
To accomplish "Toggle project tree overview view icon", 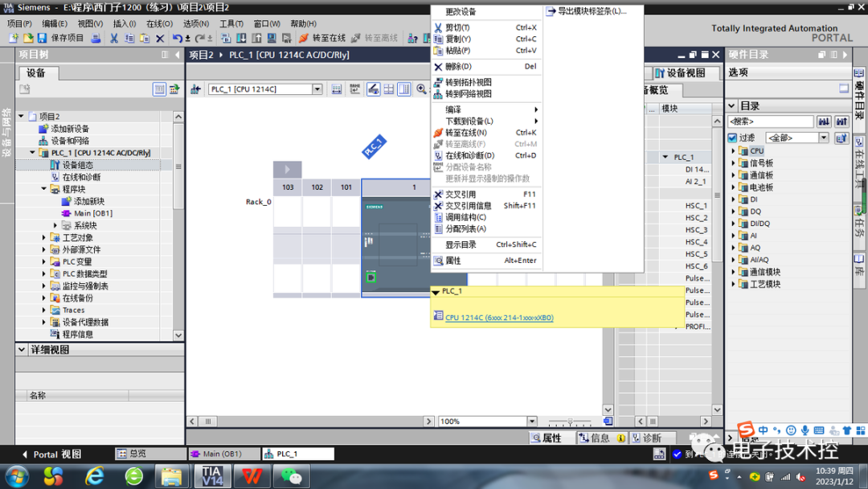I will point(159,89).
